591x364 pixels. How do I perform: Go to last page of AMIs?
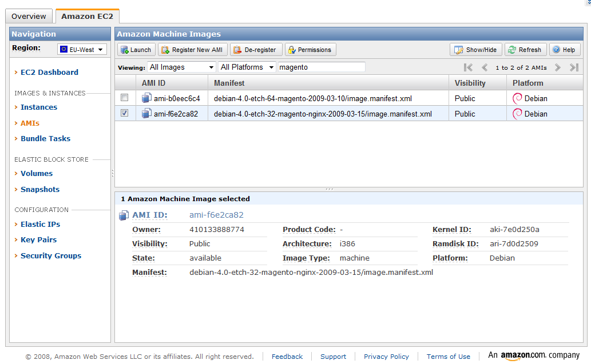tap(574, 67)
